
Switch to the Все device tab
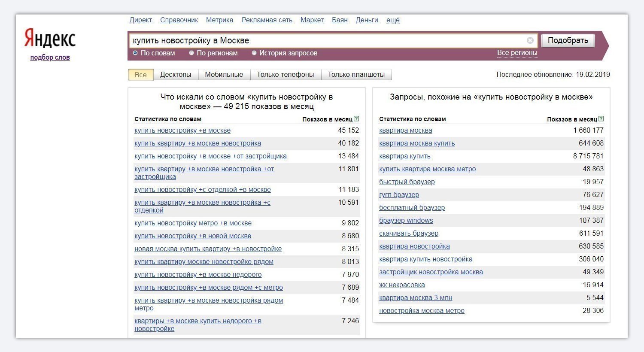point(141,75)
